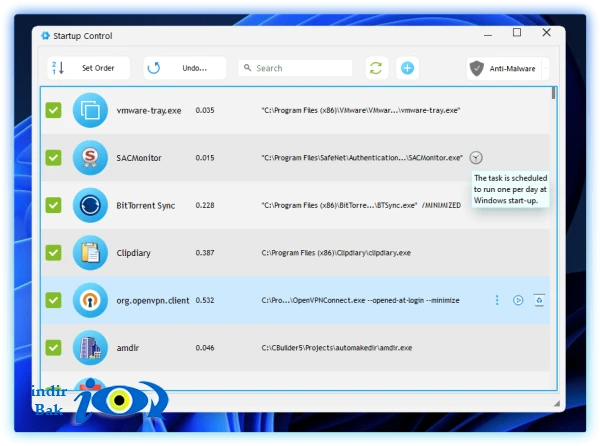
Task: Click the Clipdiary clipboard icon
Action: 90,252
